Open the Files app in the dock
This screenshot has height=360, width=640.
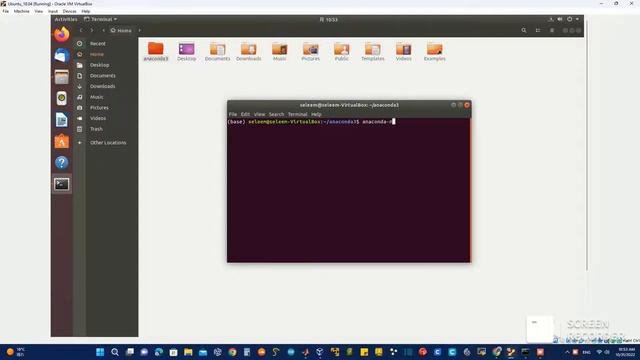click(x=62, y=77)
